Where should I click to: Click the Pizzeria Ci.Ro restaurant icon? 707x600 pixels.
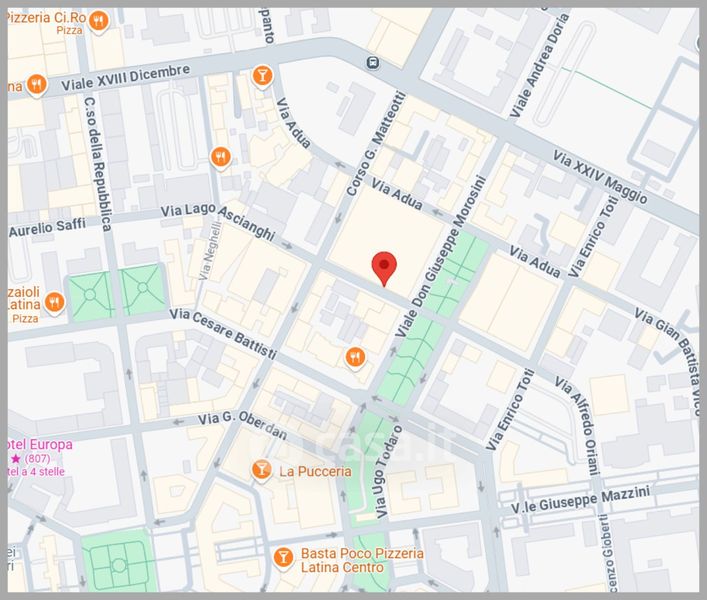coord(100,20)
